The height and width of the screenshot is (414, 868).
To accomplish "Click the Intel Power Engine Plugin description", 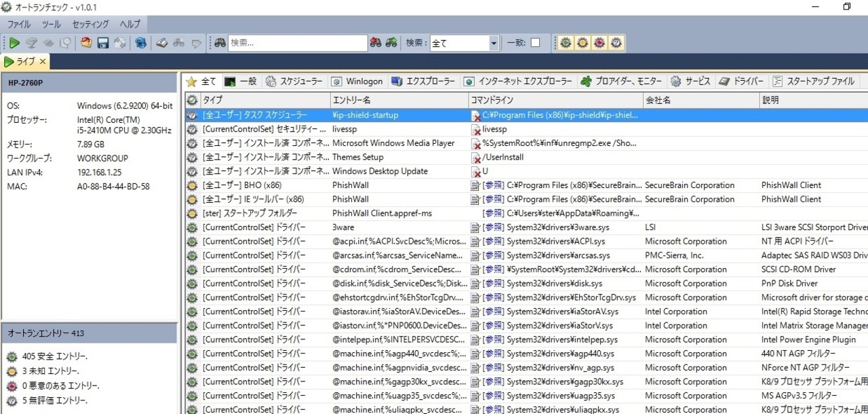I will click(808, 339).
